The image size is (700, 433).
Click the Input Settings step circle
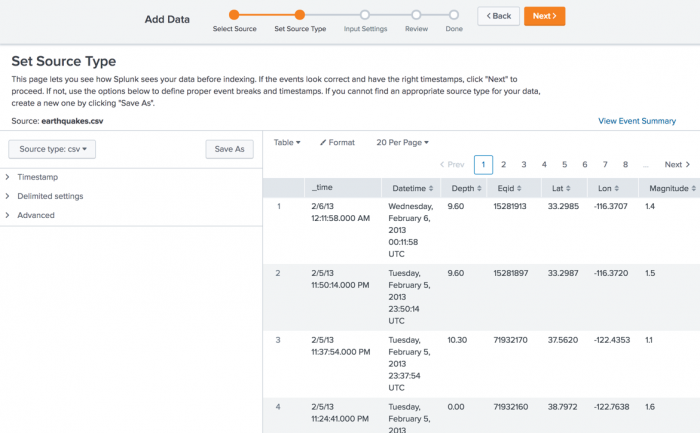tap(365, 15)
